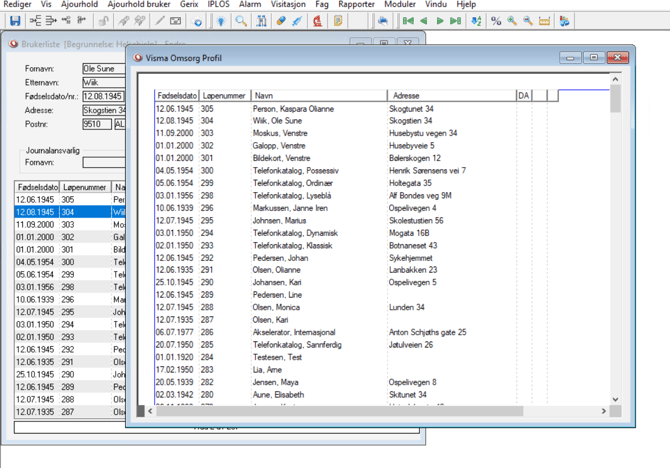Click the Etternavn input field
670x468 pixels.
104,83
